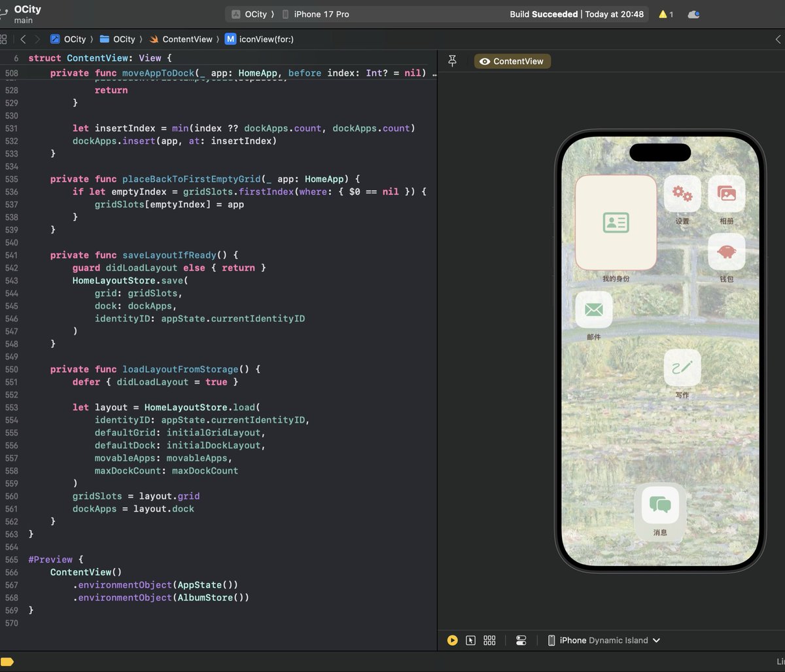785x672 pixels.
Task: Tap the 消息 messages dock icon
Action: point(660,504)
